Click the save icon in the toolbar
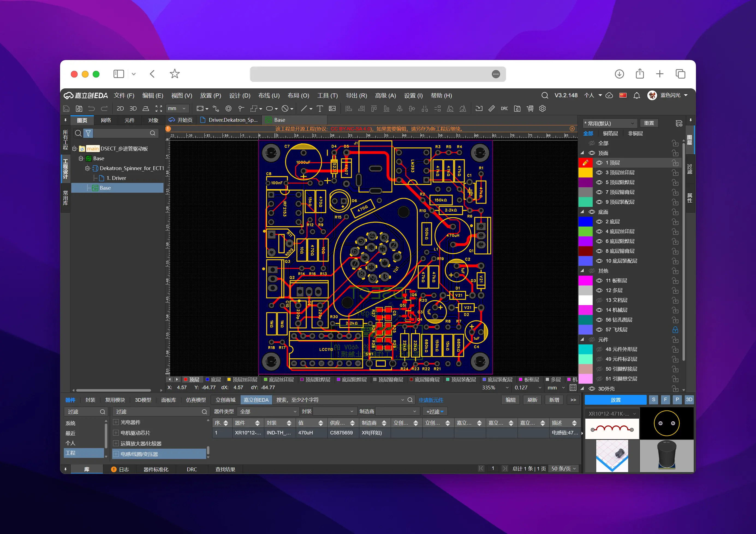This screenshot has height=534, width=756. 66,109
